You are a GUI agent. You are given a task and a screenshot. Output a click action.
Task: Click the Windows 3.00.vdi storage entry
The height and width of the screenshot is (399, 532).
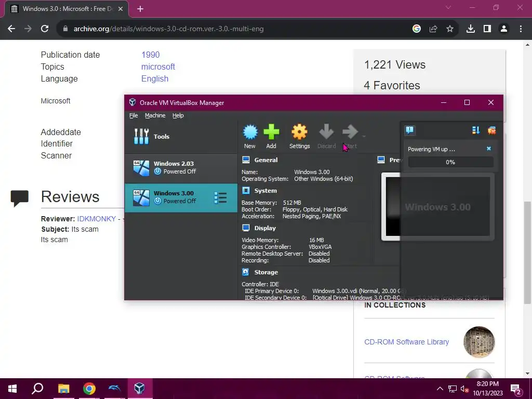pos(358,291)
